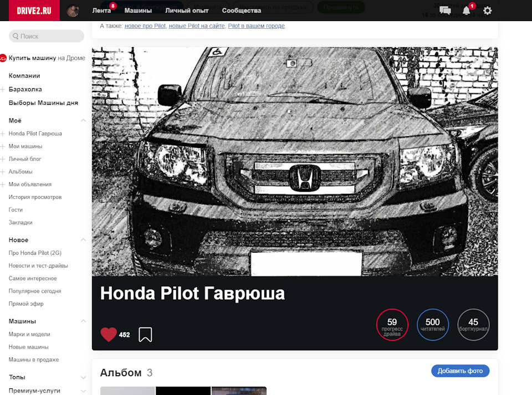The width and height of the screenshot is (532, 395).
Task: Click the Альбом 3 heading
Action: pyautogui.click(x=126, y=373)
